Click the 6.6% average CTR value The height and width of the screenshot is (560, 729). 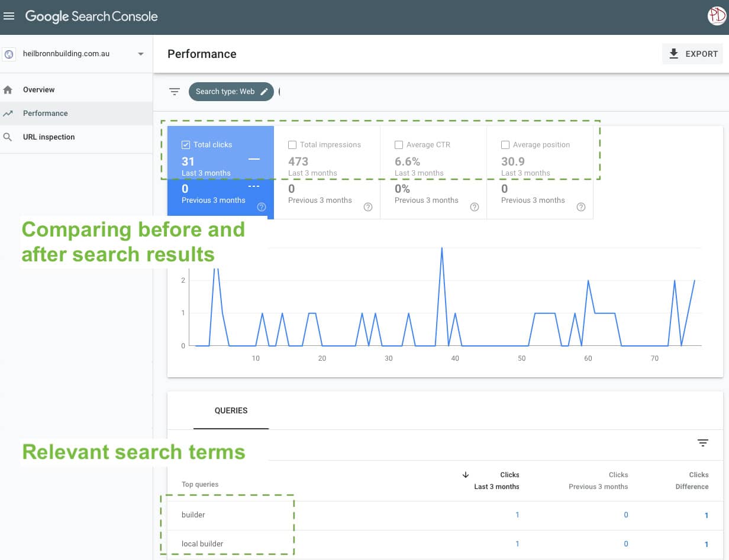[408, 161]
